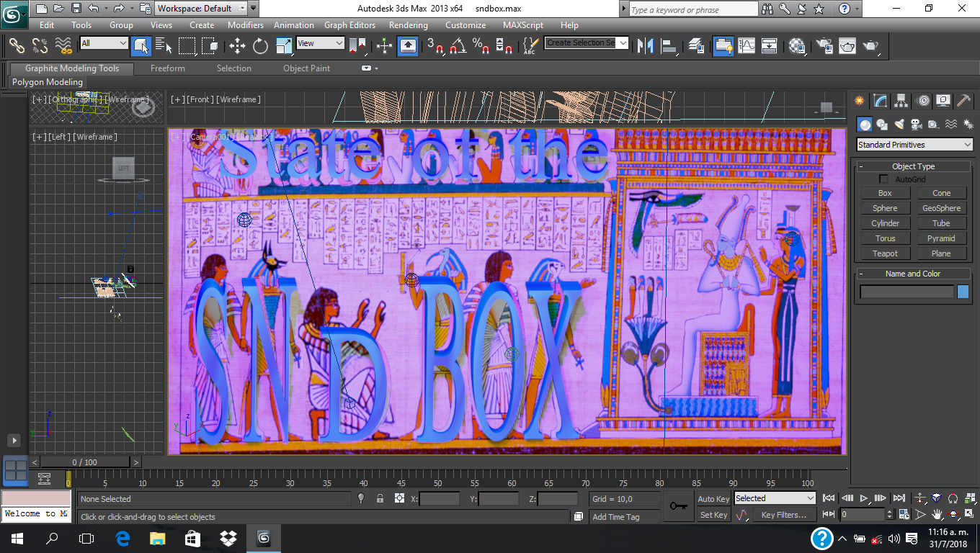
Task: Create a Teapot primitive via its button
Action: [885, 253]
